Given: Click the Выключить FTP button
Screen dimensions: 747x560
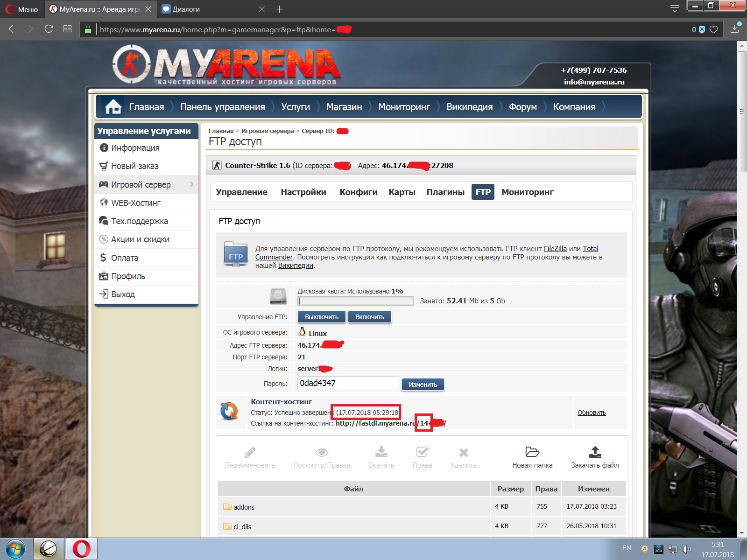Looking at the screenshot, I should point(322,317).
